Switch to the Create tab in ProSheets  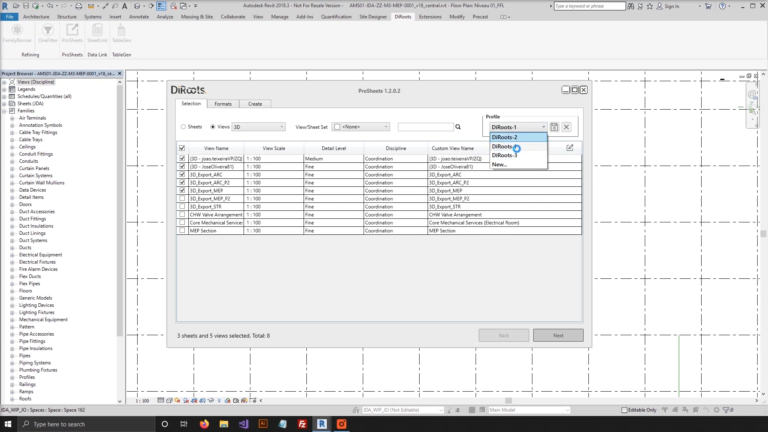coord(255,104)
